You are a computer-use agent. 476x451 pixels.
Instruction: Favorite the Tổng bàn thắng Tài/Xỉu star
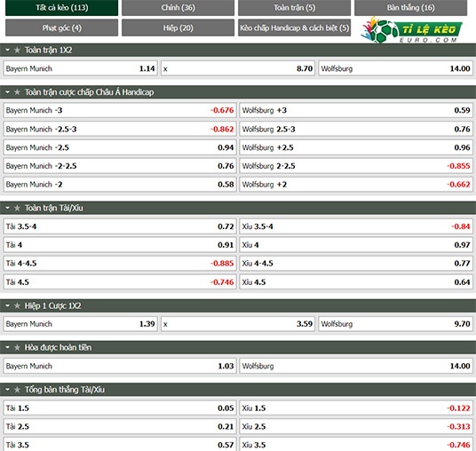[x=17, y=390]
